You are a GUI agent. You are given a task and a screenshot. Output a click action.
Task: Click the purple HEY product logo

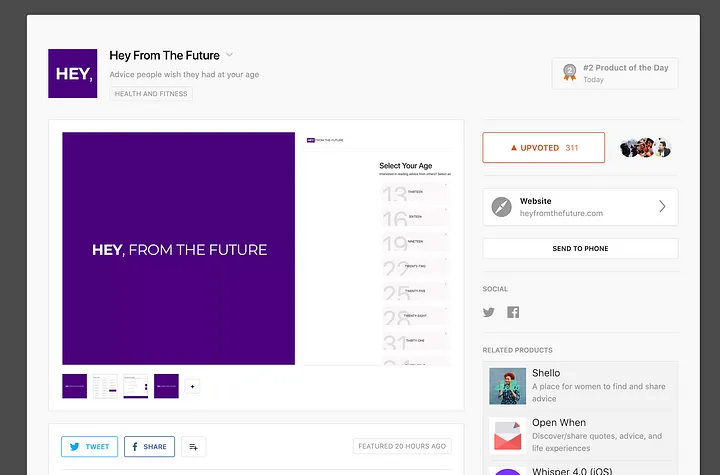[73, 74]
